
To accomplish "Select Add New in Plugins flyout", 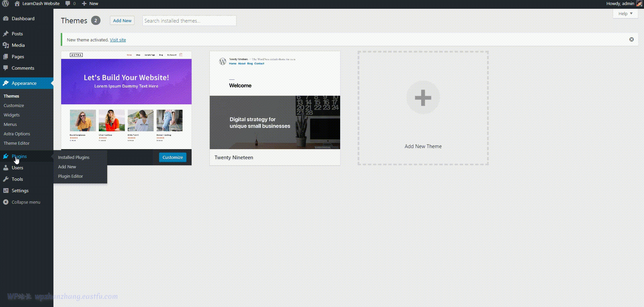I will pos(67,167).
